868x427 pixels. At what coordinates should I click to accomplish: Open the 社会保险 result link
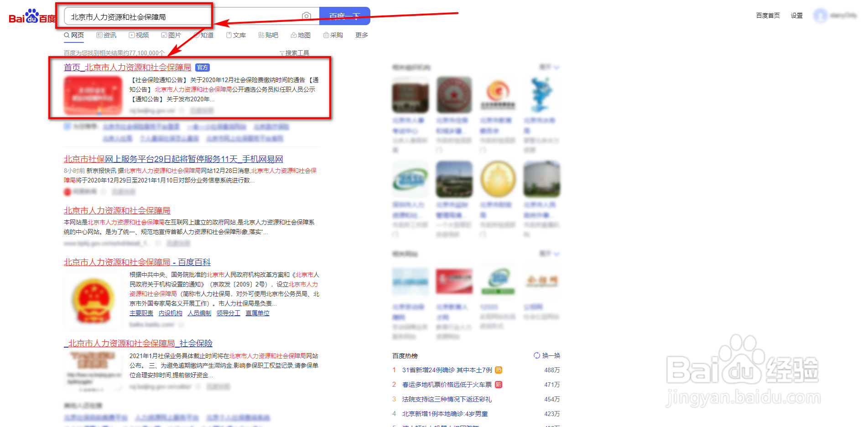click(x=138, y=343)
